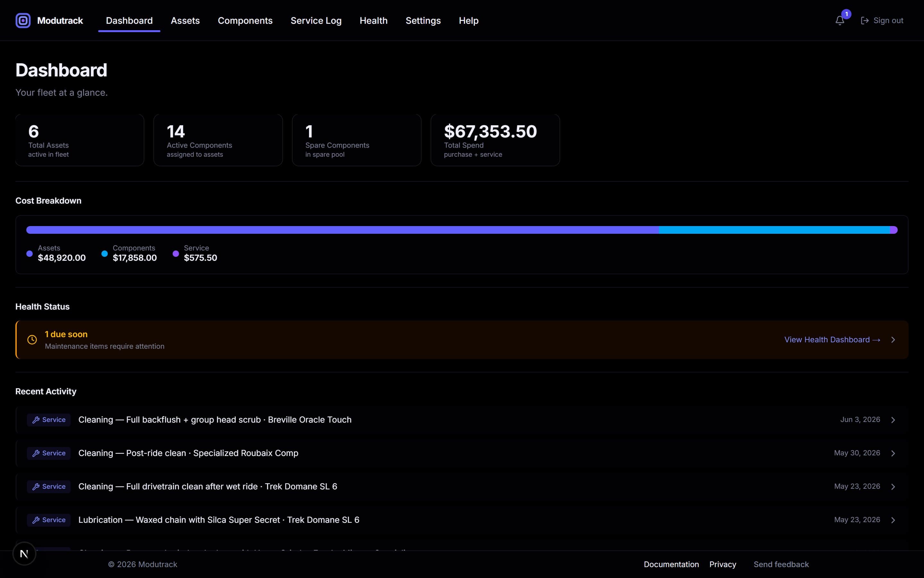Screen dimensions: 924x578
Task: Open the Total Assets stat card
Action: pyautogui.click(x=80, y=140)
